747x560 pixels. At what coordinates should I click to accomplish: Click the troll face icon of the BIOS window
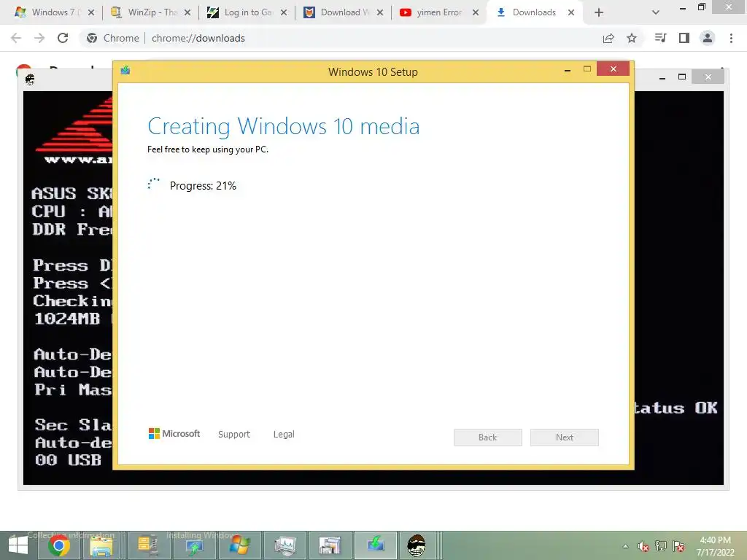click(30, 79)
